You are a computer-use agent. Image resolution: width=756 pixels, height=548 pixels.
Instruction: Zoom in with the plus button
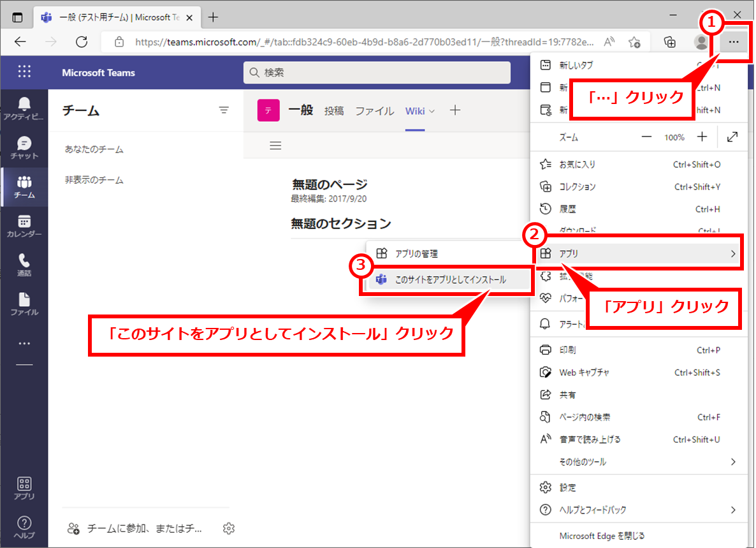702,137
